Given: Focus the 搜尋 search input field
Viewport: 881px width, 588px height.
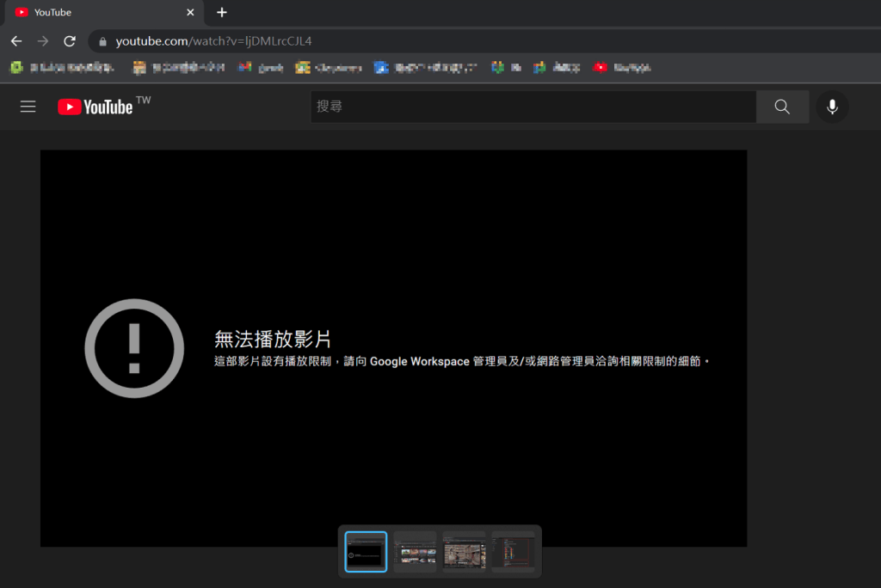Looking at the screenshot, I should click(x=533, y=107).
